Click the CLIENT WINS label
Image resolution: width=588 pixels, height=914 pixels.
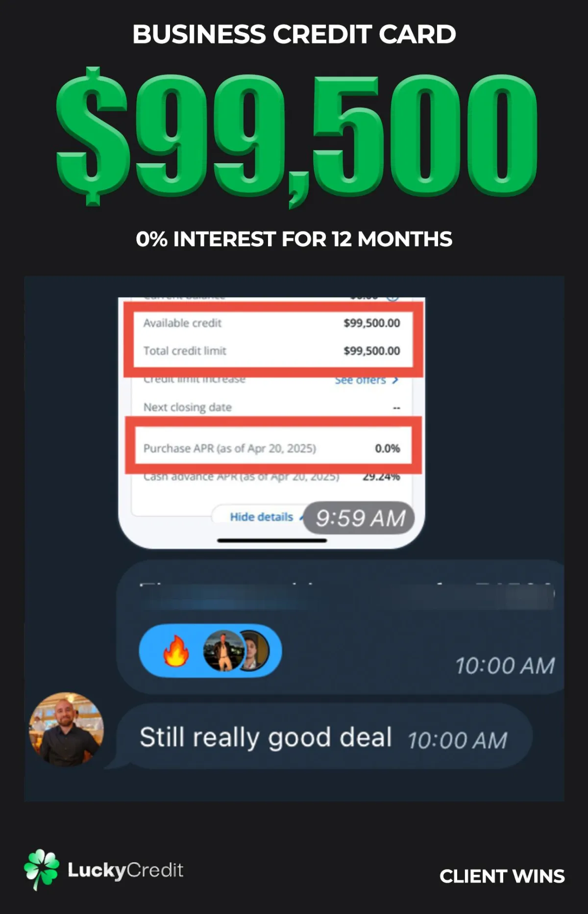coord(502,876)
